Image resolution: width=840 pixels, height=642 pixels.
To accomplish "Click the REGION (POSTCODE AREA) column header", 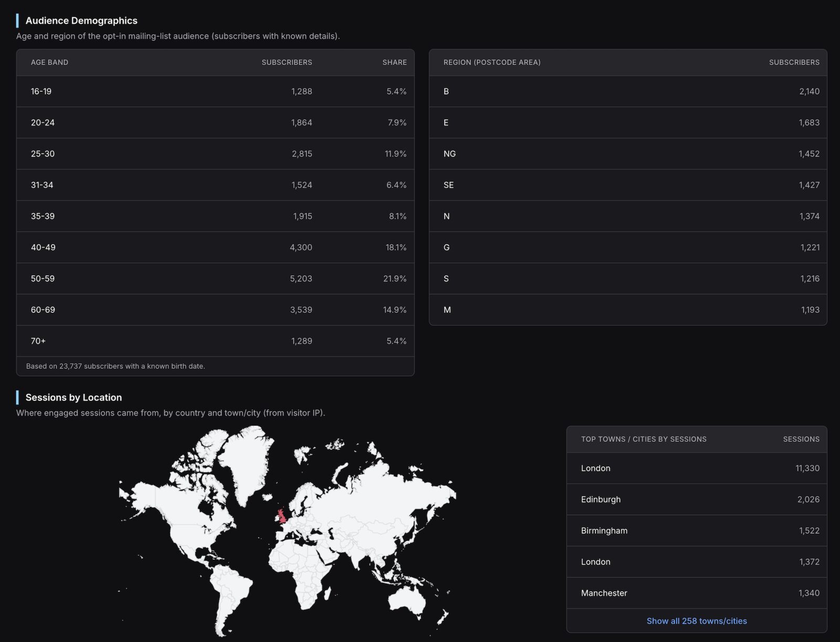I will tap(492, 62).
